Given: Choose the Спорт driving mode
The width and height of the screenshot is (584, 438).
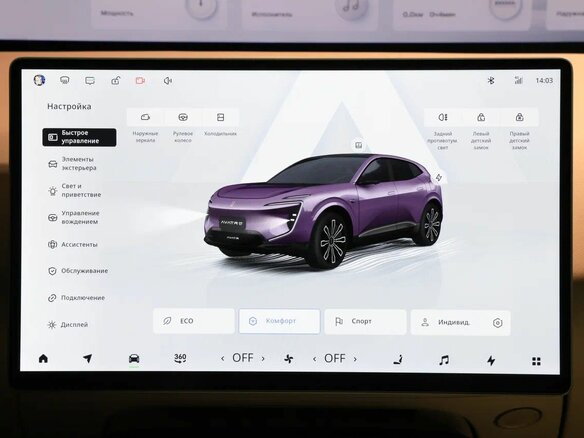Looking at the screenshot, I should [365, 321].
